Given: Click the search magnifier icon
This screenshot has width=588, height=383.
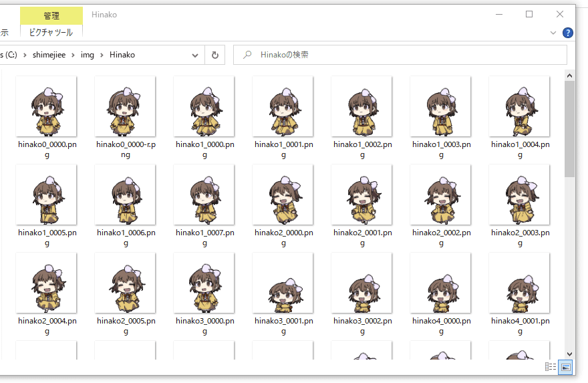Looking at the screenshot, I should (247, 55).
